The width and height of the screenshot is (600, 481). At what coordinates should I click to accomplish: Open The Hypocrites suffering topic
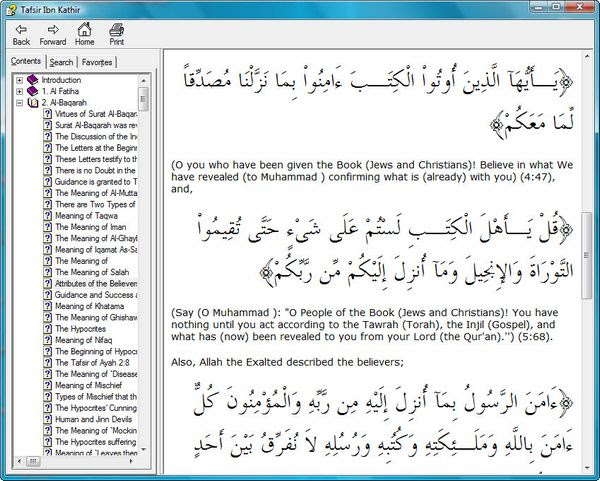tap(96, 442)
